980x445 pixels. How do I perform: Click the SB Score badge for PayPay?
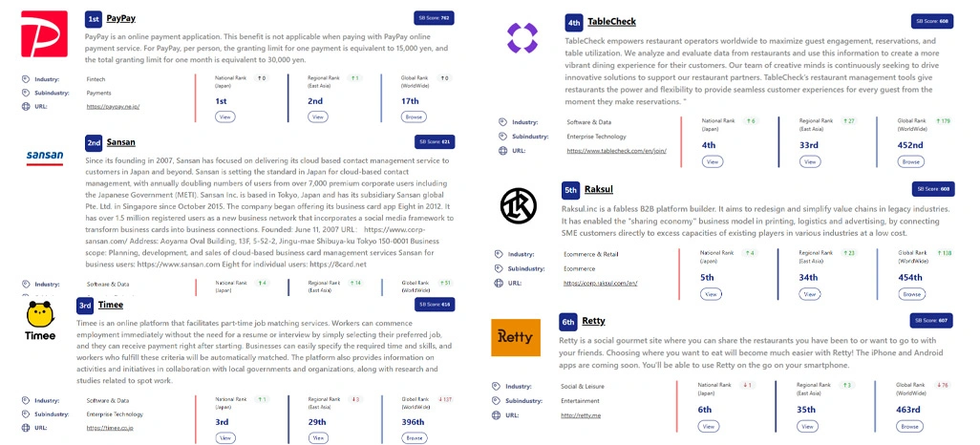click(x=433, y=18)
